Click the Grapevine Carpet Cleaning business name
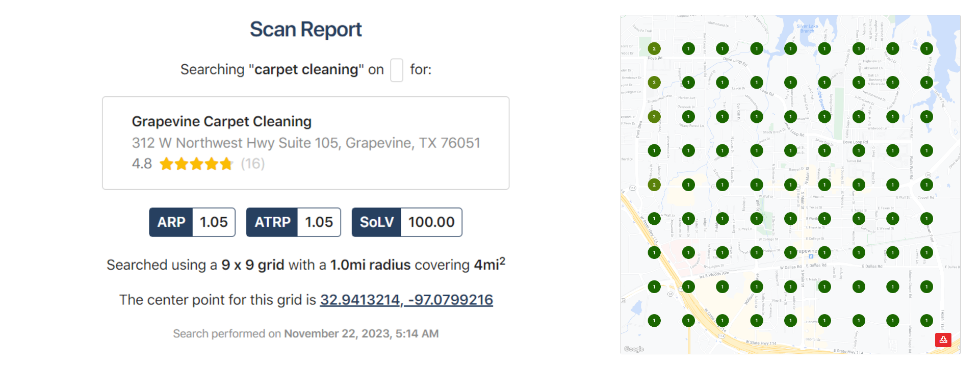980x366 pixels. pos(221,121)
